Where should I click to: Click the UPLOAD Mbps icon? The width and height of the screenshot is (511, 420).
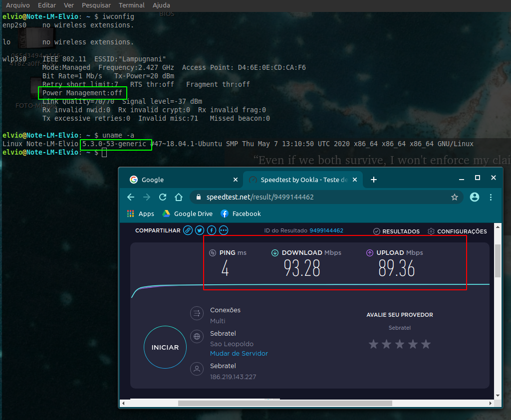tap(370, 253)
